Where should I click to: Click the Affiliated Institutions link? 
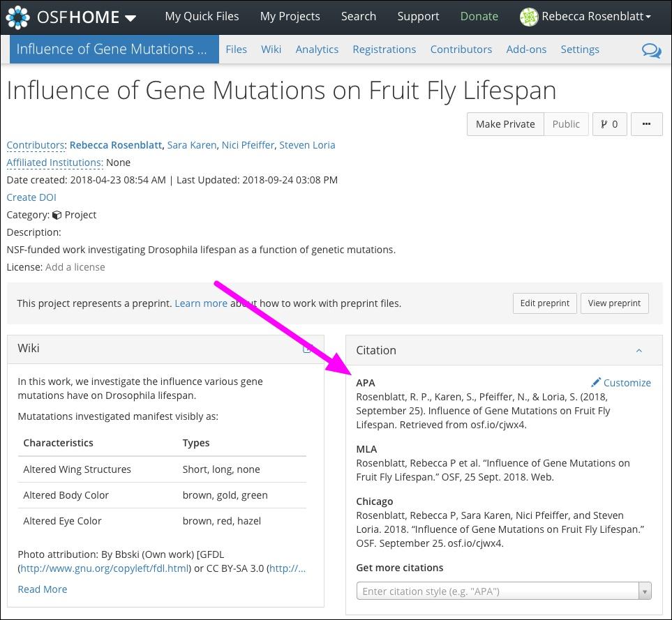point(54,162)
